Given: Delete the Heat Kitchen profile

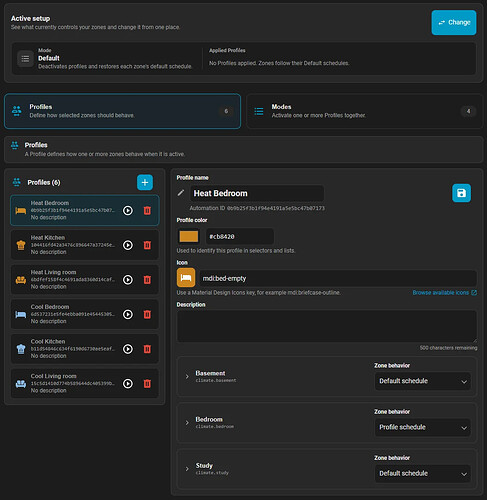Looking at the screenshot, I should pos(147,245).
